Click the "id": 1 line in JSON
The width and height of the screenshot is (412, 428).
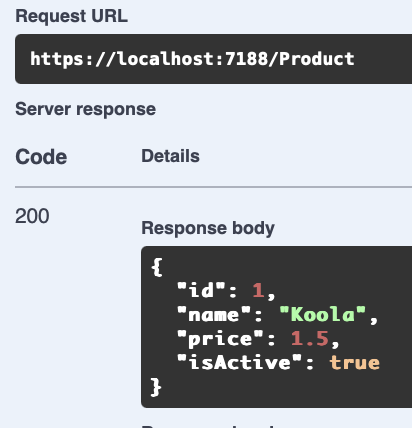(x=227, y=290)
